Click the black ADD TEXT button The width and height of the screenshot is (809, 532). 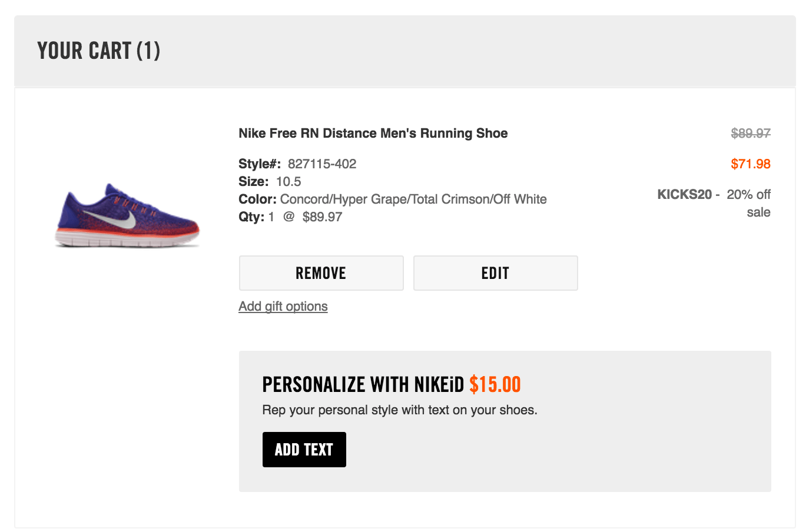(x=304, y=450)
